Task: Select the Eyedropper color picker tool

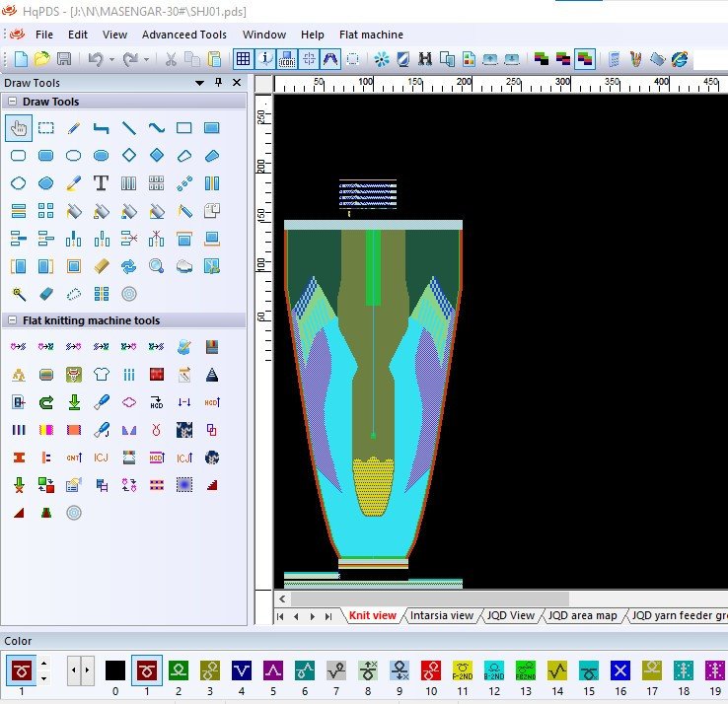Action: 73,183
